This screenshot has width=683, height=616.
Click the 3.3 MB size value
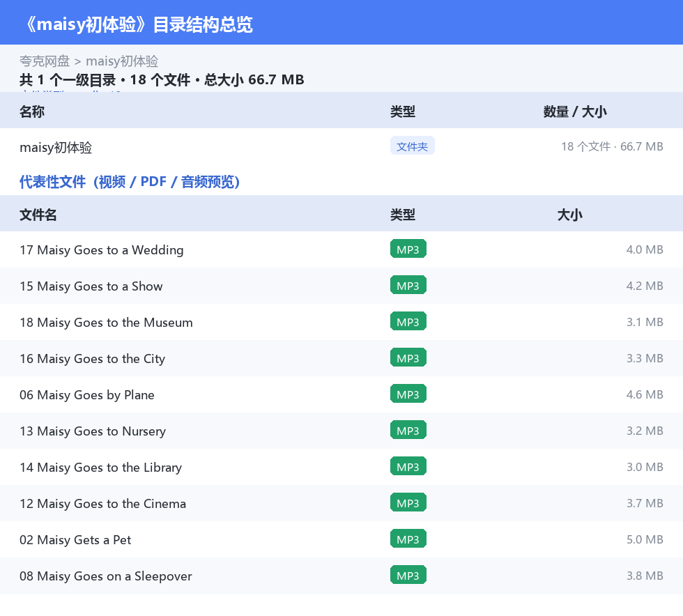pyautogui.click(x=645, y=358)
